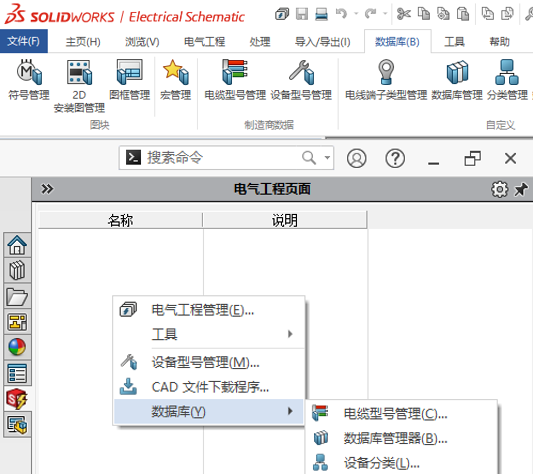Open 设备型号管理 in ribbon
Screen dimensions: 533x474
tap(301, 81)
